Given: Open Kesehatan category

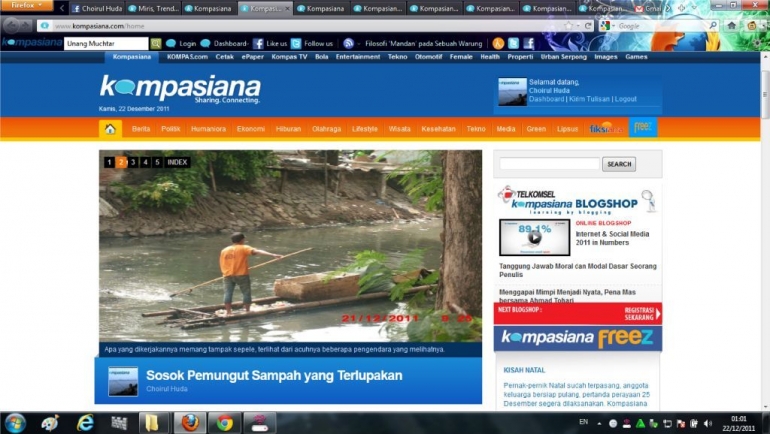Looking at the screenshot, I should [438, 129].
